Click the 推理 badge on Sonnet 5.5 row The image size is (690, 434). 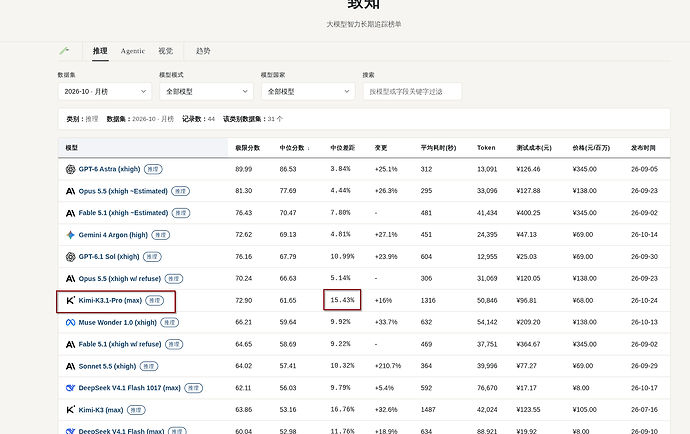149,366
